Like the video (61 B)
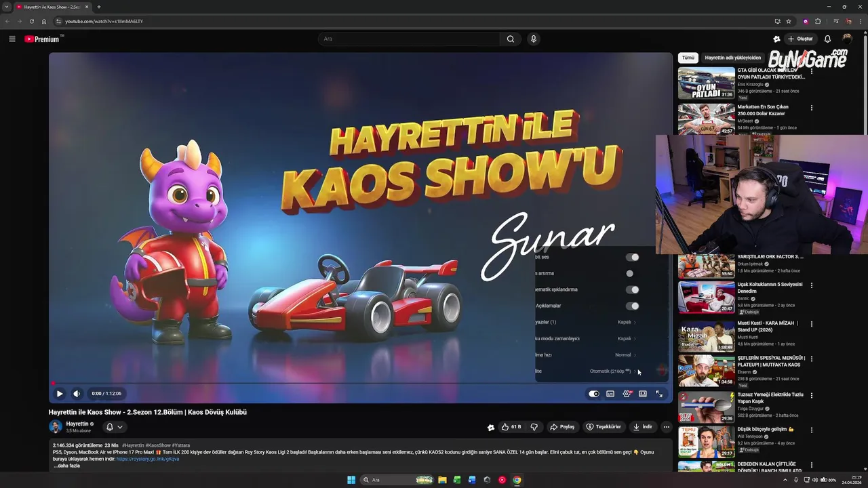 point(511,427)
